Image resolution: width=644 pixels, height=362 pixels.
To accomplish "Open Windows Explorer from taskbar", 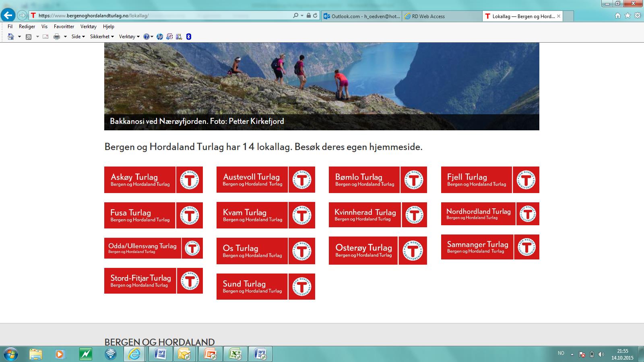I will pyautogui.click(x=35, y=354).
